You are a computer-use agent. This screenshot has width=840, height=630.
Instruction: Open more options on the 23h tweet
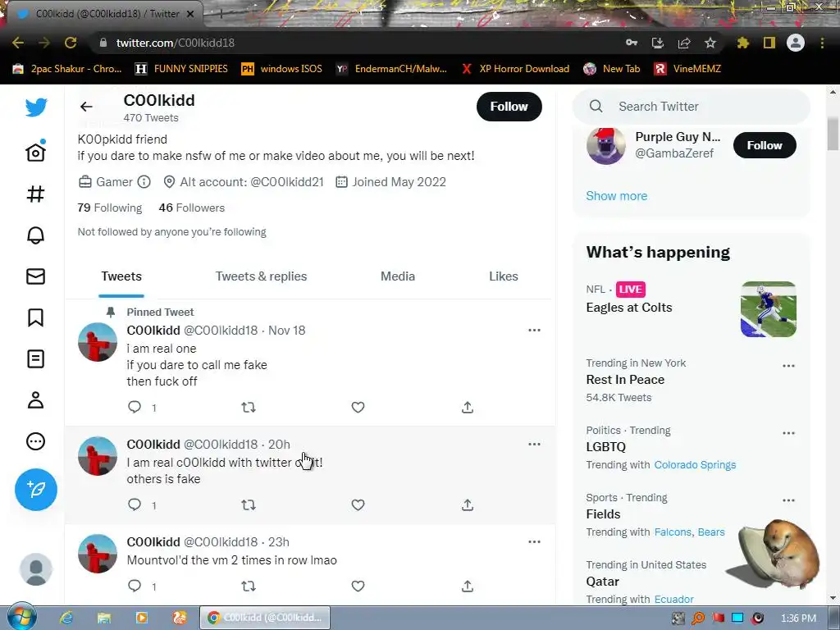click(x=534, y=541)
